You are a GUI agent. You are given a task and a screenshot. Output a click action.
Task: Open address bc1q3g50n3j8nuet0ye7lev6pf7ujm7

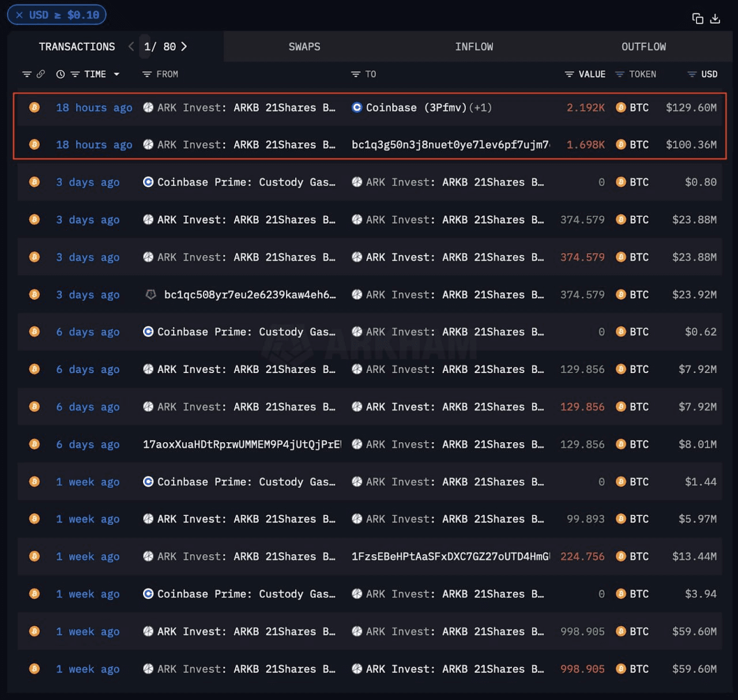point(450,145)
